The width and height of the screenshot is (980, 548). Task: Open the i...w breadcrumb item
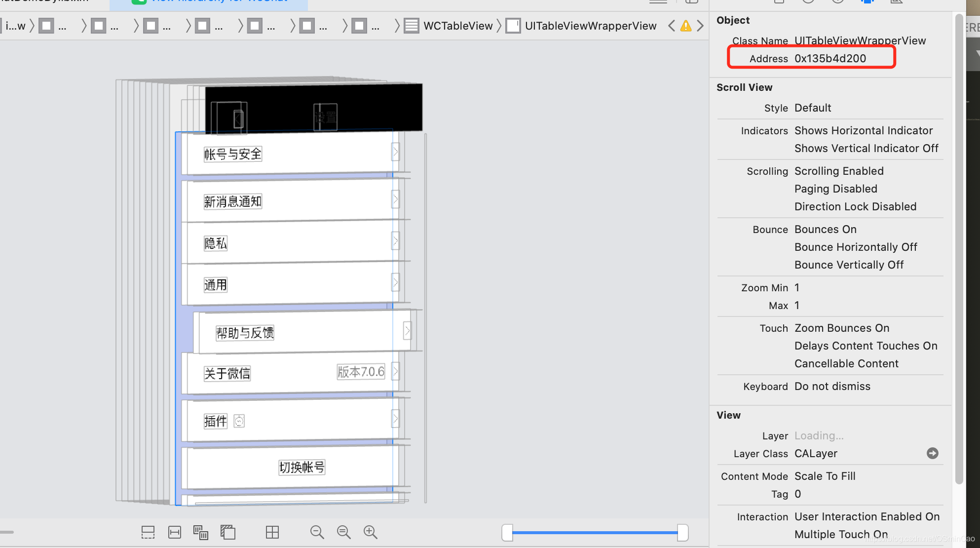pyautogui.click(x=15, y=26)
